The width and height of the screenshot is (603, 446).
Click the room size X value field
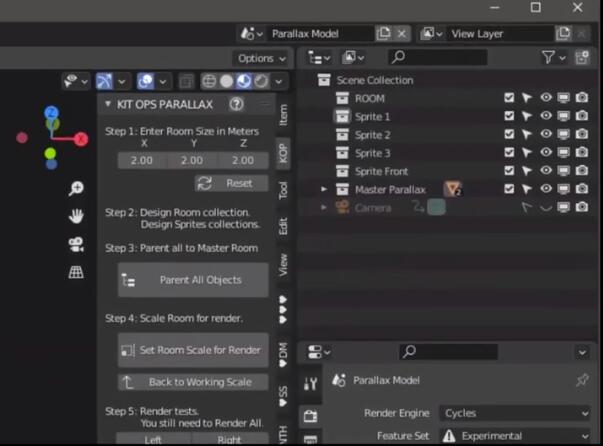[x=142, y=160]
